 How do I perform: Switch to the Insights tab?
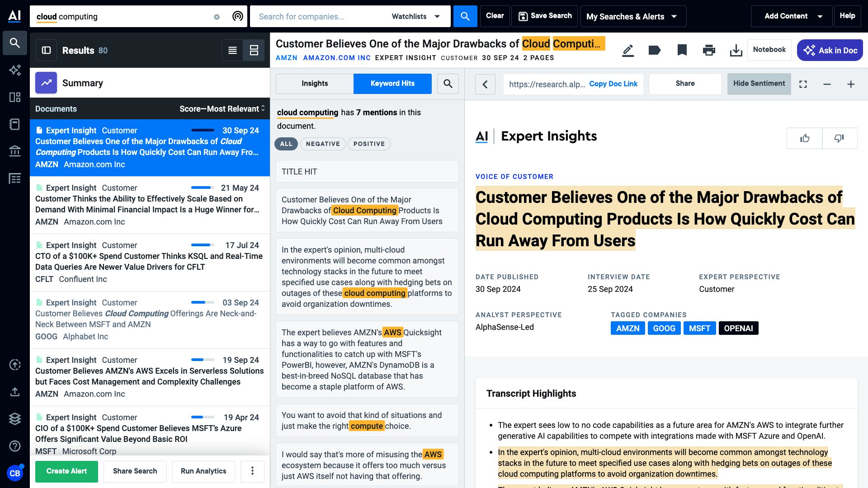point(315,84)
